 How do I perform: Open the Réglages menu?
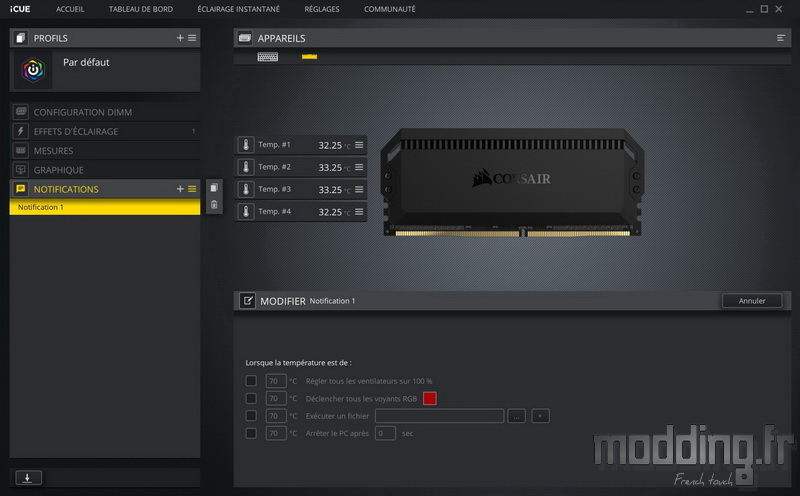click(321, 9)
